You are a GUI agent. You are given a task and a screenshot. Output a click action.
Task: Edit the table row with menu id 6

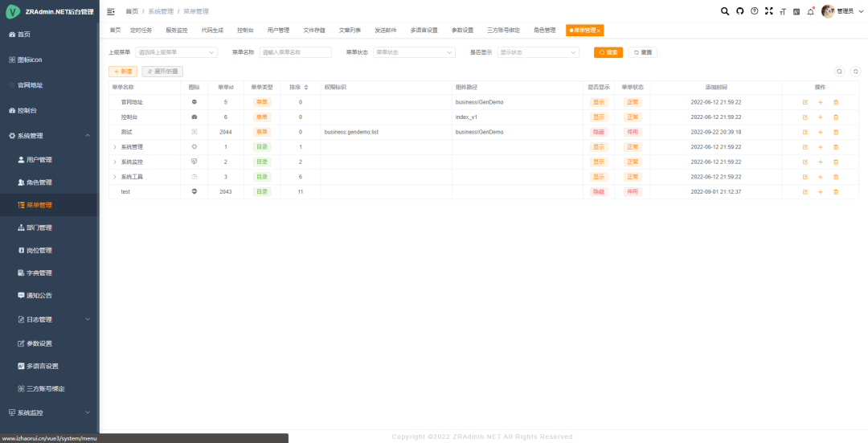805,117
